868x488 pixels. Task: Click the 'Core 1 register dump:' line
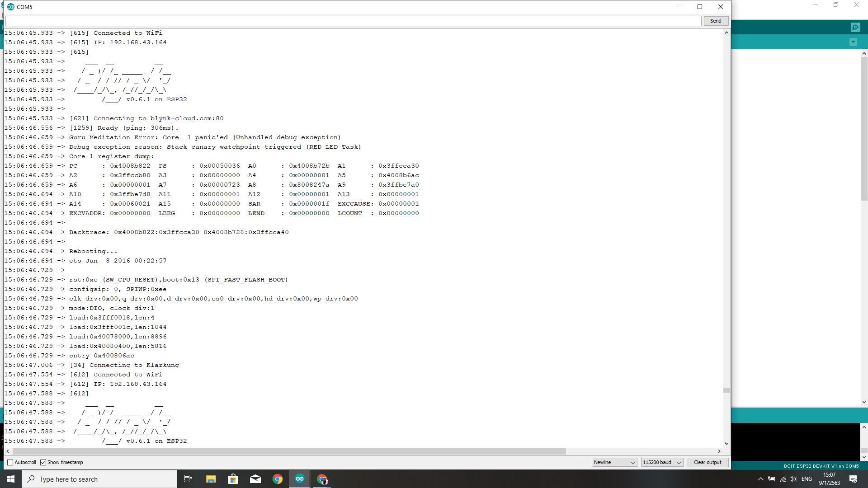tap(111, 156)
